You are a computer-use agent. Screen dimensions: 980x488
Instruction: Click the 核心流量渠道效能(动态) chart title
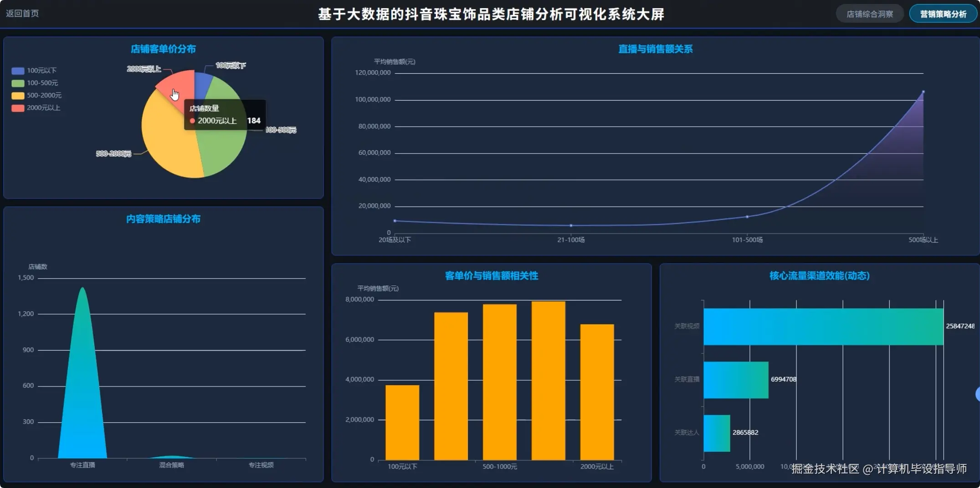point(819,275)
